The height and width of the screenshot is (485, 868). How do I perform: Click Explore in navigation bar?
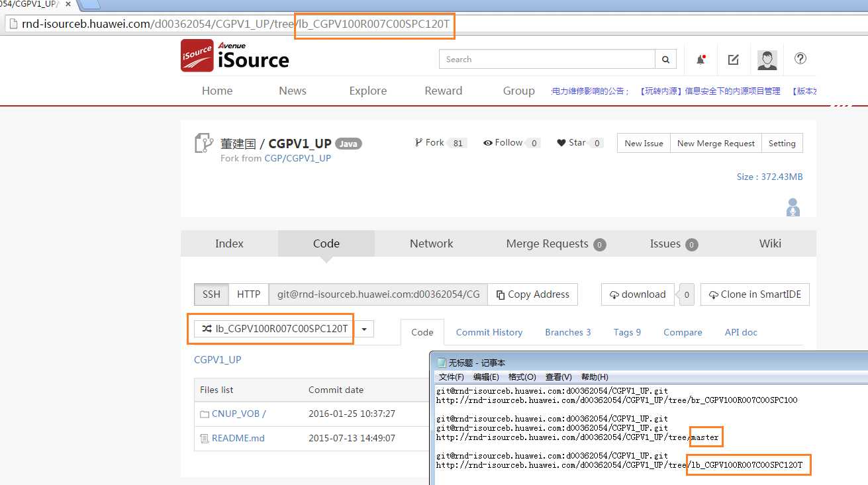tap(368, 91)
